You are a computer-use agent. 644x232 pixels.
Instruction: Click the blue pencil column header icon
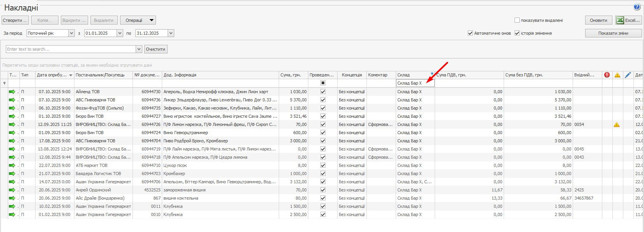pos(628,75)
